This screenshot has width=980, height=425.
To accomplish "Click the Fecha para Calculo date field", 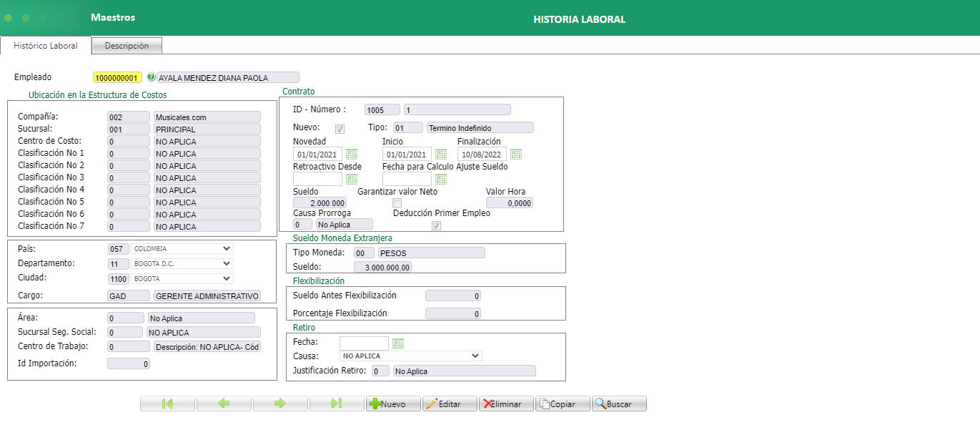I will coord(407,179).
